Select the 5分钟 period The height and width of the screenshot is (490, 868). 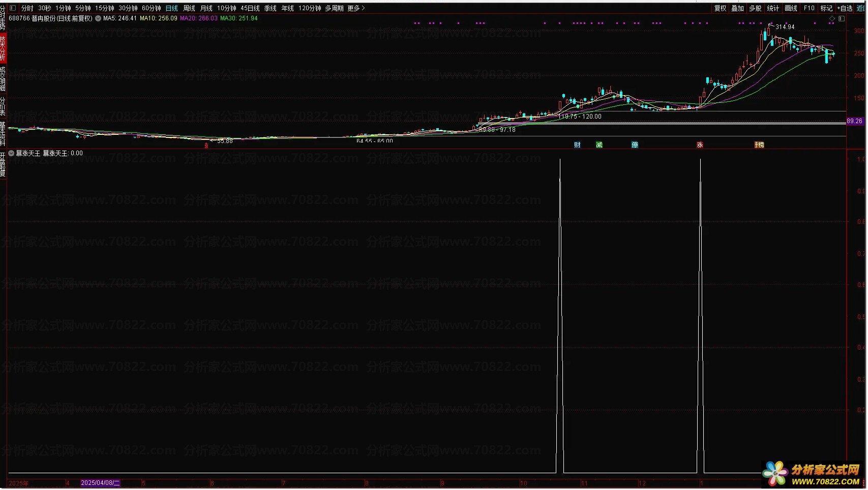83,8
